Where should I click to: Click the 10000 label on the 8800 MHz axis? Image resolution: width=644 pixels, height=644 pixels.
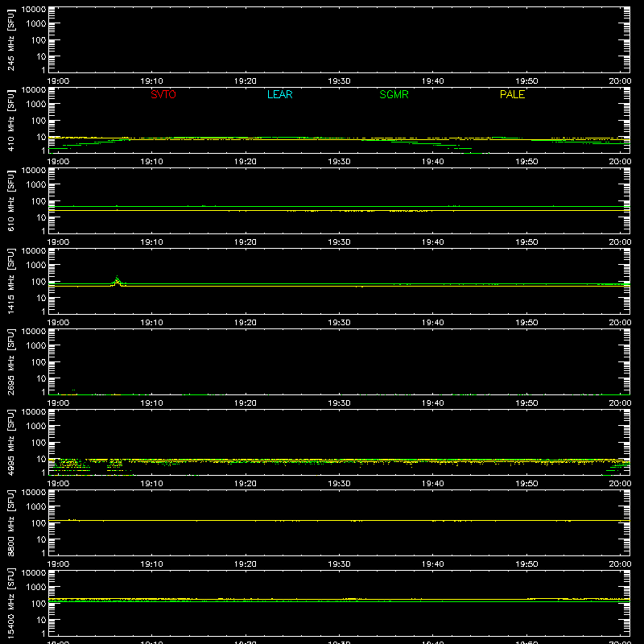tap(34, 493)
